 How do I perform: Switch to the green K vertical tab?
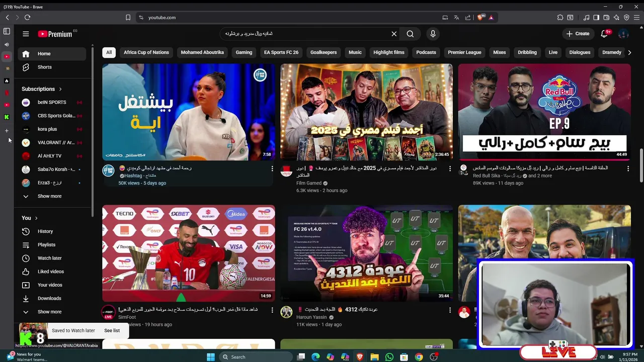pyautogui.click(x=7, y=117)
